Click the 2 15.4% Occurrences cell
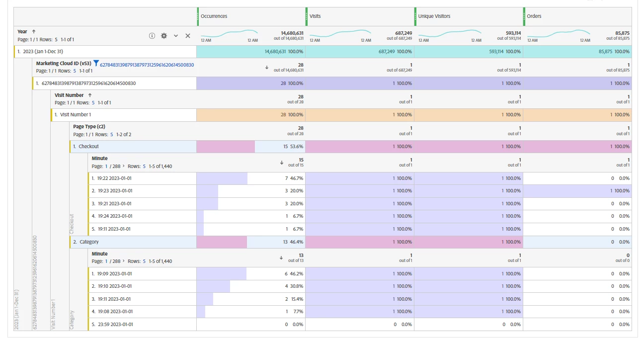The image size is (644, 342). (x=251, y=299)
